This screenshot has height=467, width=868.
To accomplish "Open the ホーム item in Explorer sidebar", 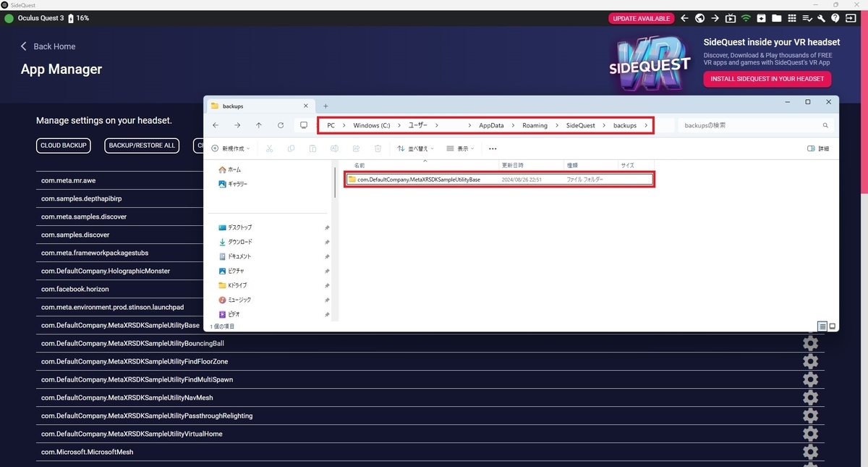I will (229, 169).
